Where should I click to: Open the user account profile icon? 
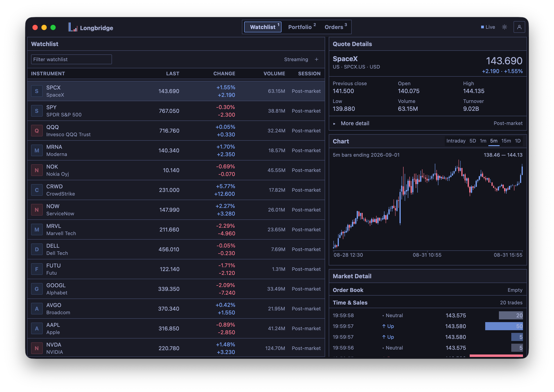519,27
